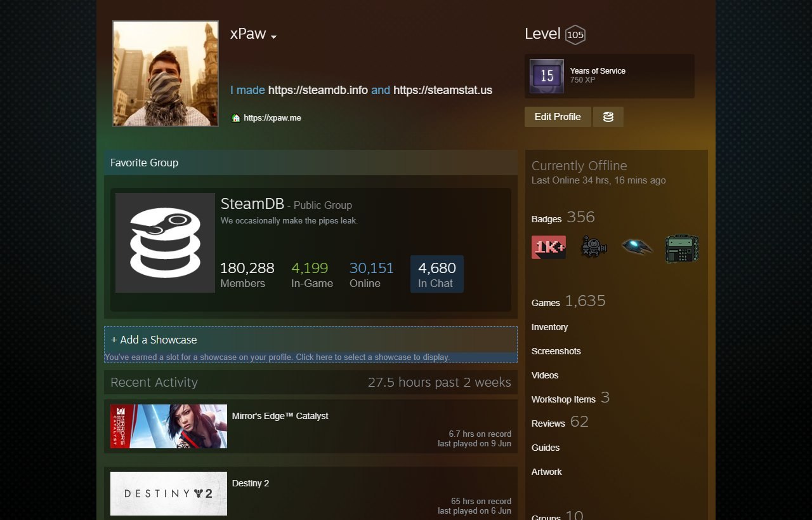
Task: Open the https://steamstat.us link
Action: coord(443,90)
